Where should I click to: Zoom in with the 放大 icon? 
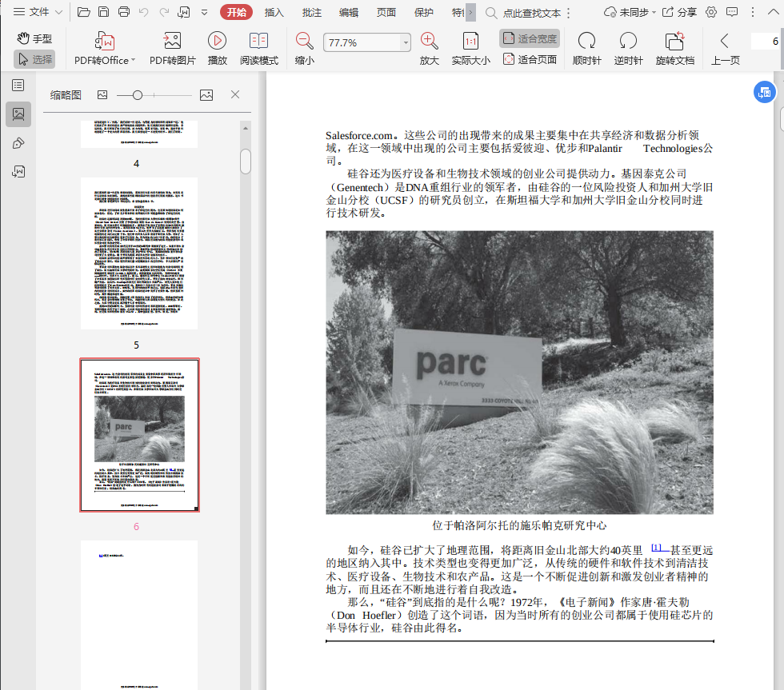click(x=429, y=41)
